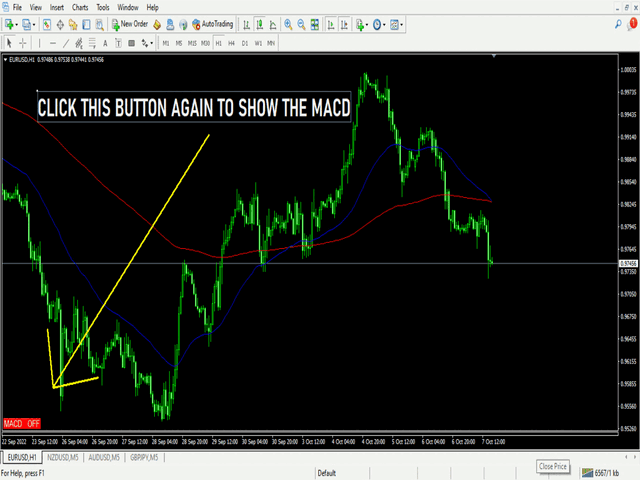This screenshot has height=480, width=640.
Task: Open the Tools menu
Action: (103, 7)
